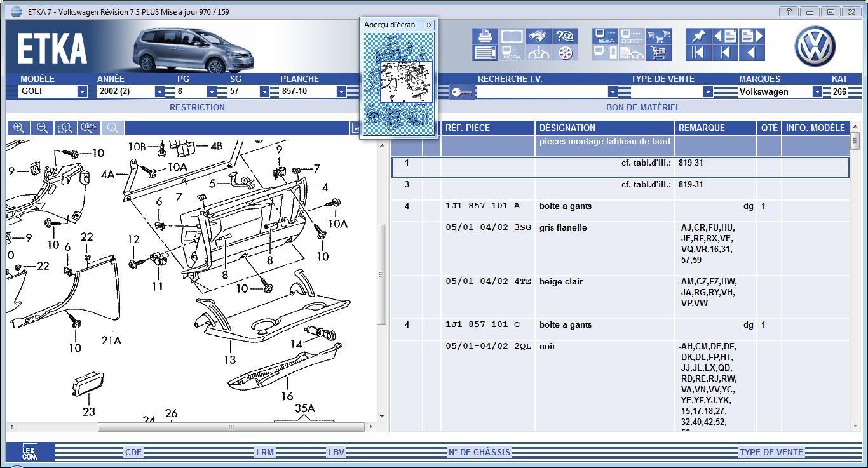Click the Bon de matériel bar
Image resolution: width=868 pixels, height=468 pixels.
click(643, 107)
